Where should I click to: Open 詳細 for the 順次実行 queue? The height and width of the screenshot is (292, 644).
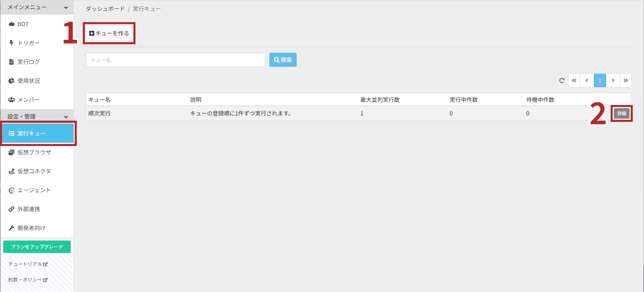(x=621, y=113)
